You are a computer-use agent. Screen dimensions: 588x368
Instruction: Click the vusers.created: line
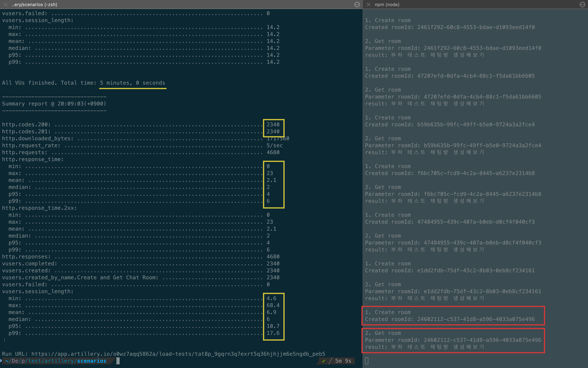[141, 270]
